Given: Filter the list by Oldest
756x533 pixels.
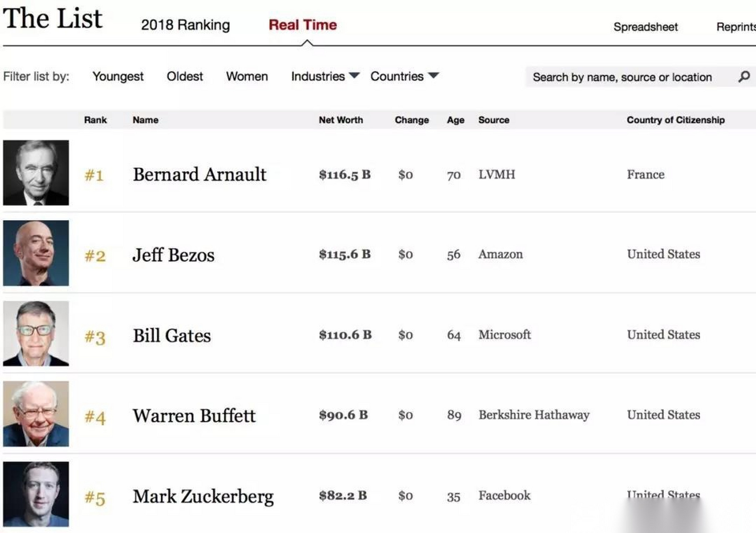Looking at the screenshot, I should click(185, 77).
